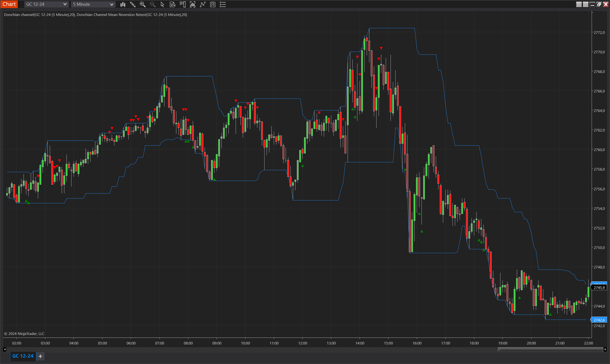Click the 2766,0 price axis label
This screenshot has width=610, height=364.
599,91
